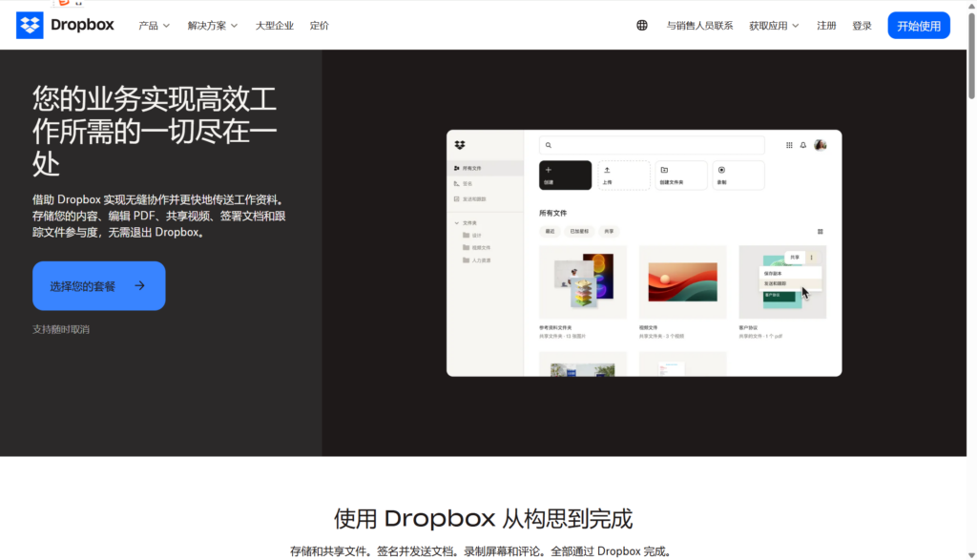Go to the 大型企业 page
The width and height of the screenshot is (977, 560).
274,26
